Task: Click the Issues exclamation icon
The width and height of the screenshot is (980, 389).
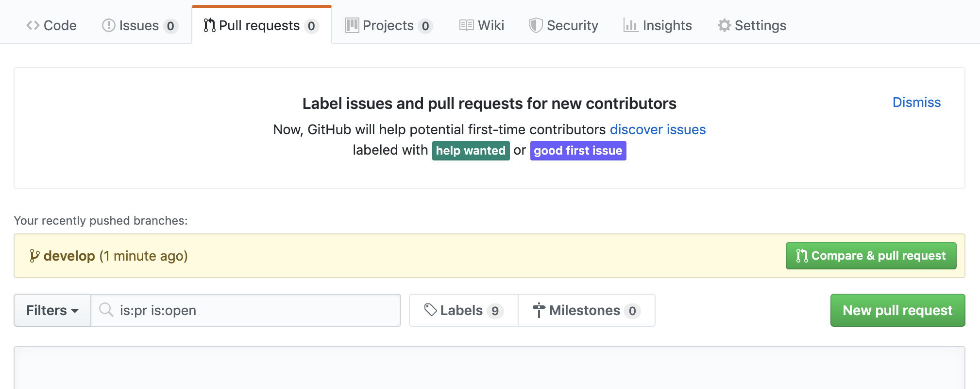Action: (108, 25)
